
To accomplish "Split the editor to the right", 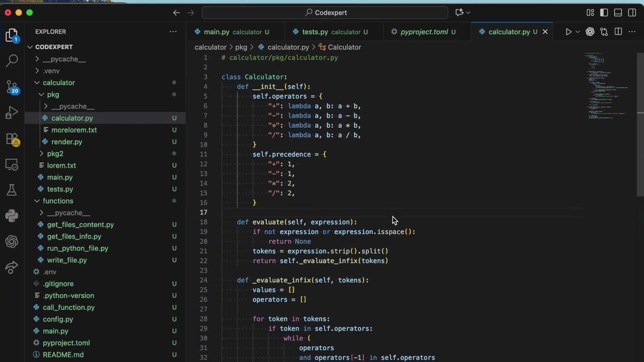I will pos(618,32).
